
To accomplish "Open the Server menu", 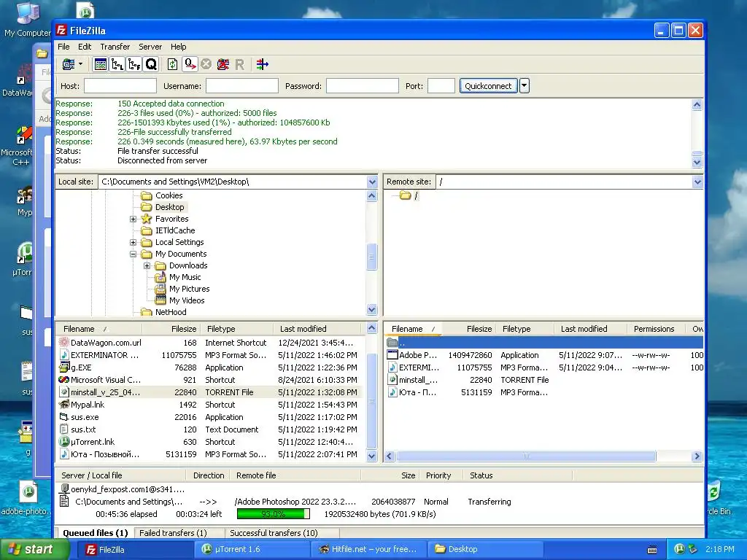I will (150, 47).
